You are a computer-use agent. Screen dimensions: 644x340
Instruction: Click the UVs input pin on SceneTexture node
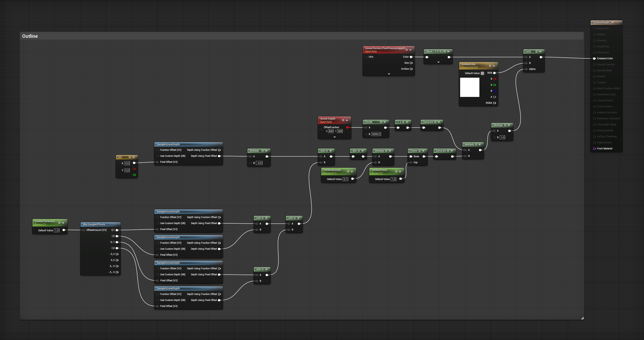tap(366, 57)
